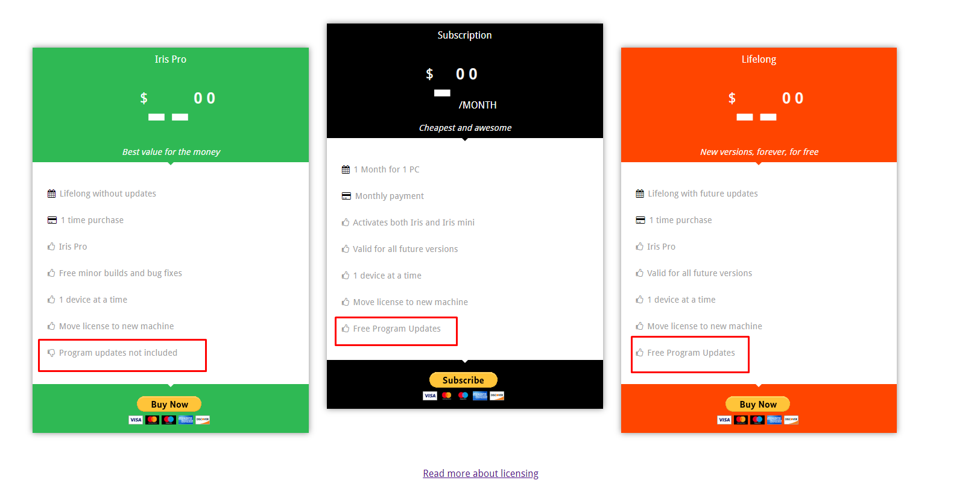Click Free Program Updates in the Lifelong card
The image size is (980, 492).
click(691, 353)
